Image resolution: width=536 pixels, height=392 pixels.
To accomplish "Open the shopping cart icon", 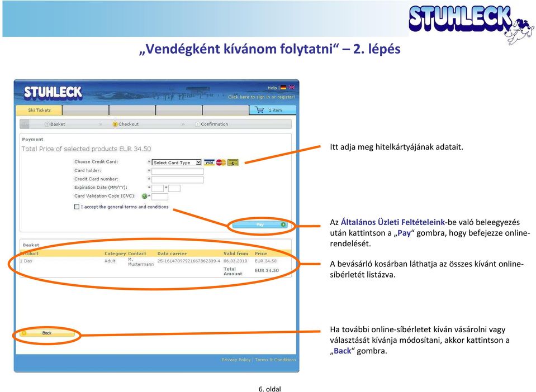I will click(x=259, y=110).
